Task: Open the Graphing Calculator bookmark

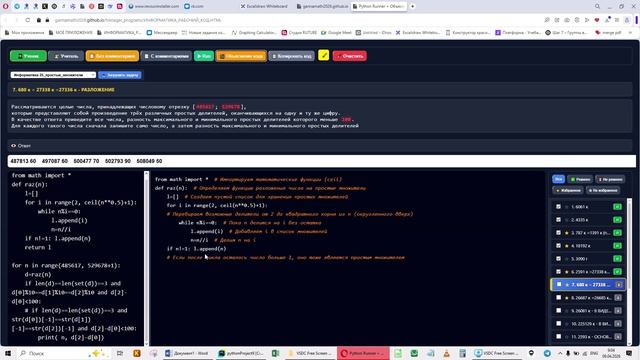Action: 254,33
